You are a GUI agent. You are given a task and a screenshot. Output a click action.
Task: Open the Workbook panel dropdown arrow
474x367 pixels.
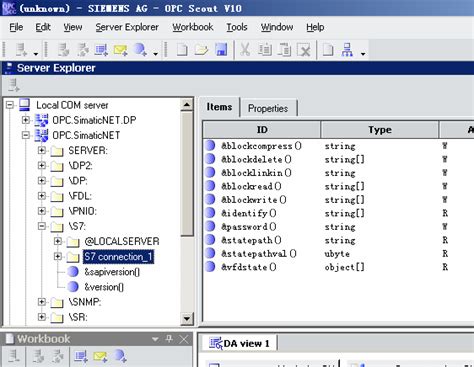click(155, 339)
